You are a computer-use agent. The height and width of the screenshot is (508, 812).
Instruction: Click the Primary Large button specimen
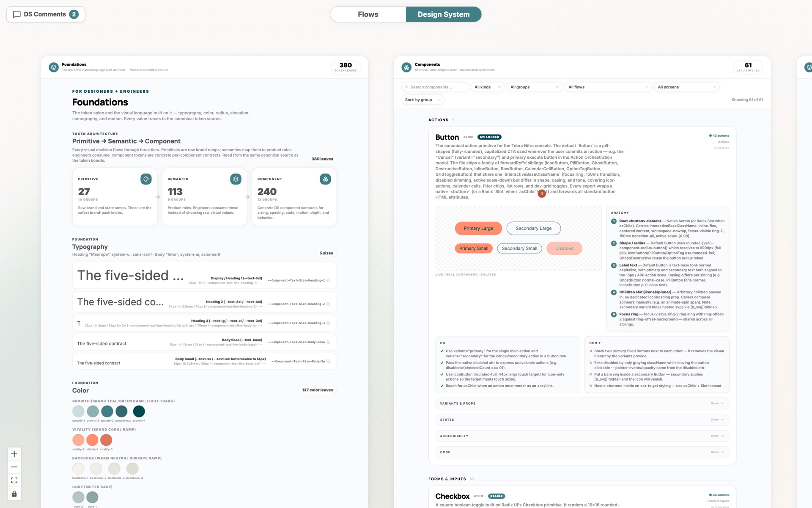[478, 228]
